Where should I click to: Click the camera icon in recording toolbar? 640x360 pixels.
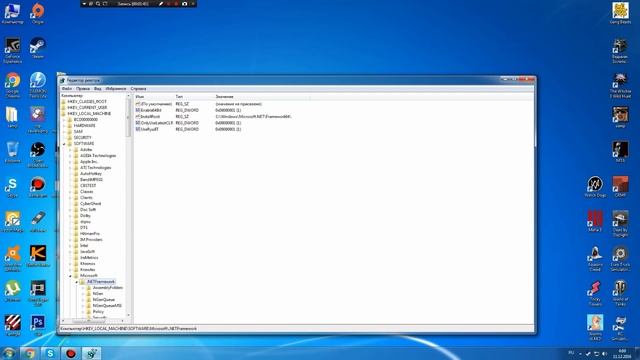click(x=184, y=4)
